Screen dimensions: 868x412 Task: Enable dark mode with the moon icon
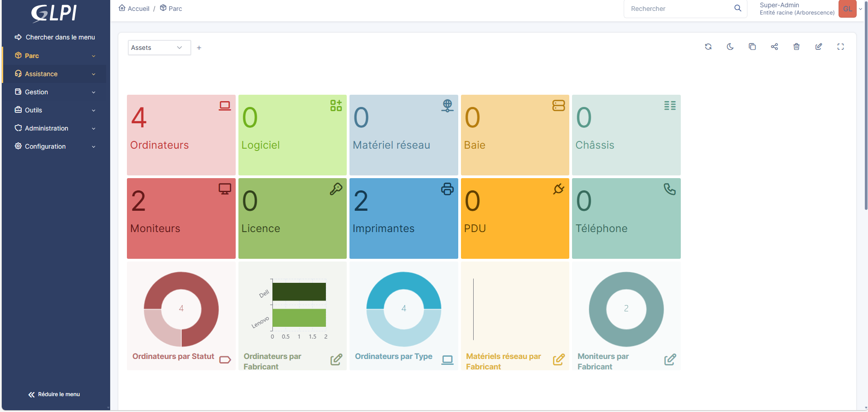pyautogui.click(x=730, y=47)
